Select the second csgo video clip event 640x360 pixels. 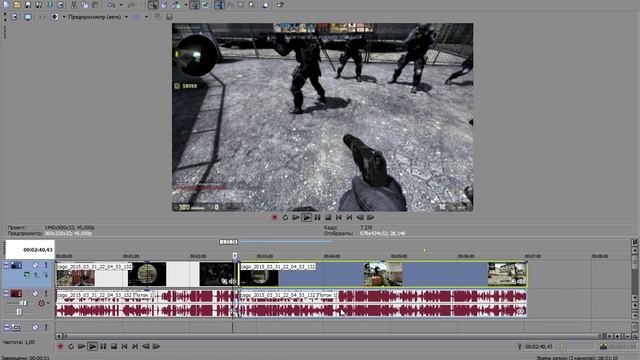[x=383, y=274]
